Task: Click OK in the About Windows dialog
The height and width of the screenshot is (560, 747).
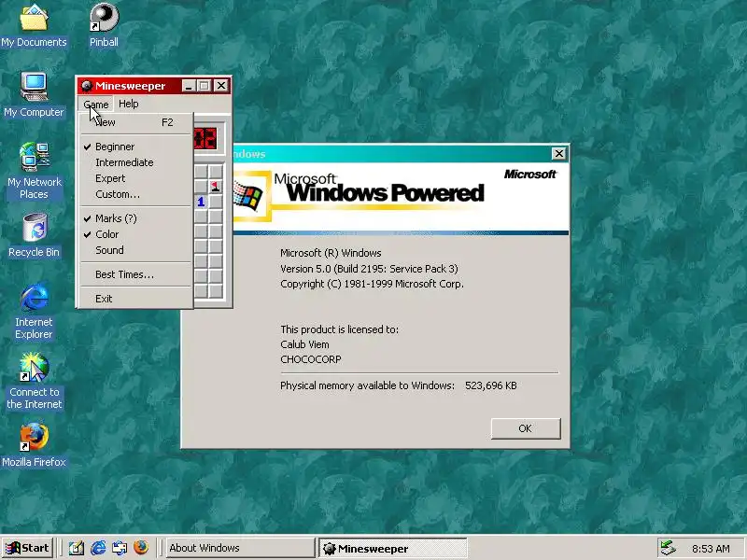Action: tap(526, 428)
